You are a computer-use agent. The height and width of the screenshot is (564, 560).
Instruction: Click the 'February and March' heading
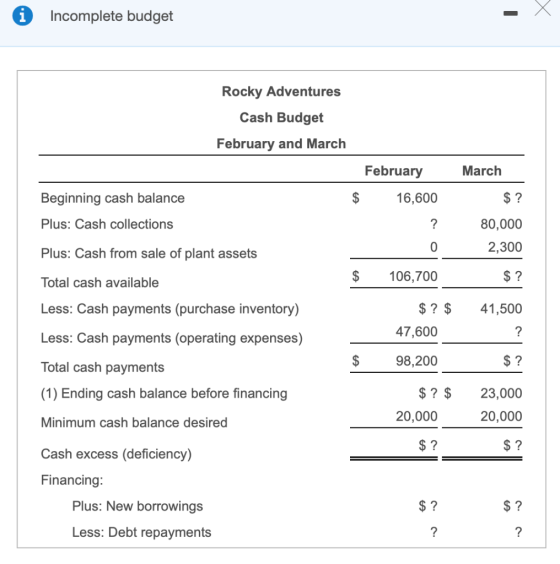point(281,144)
